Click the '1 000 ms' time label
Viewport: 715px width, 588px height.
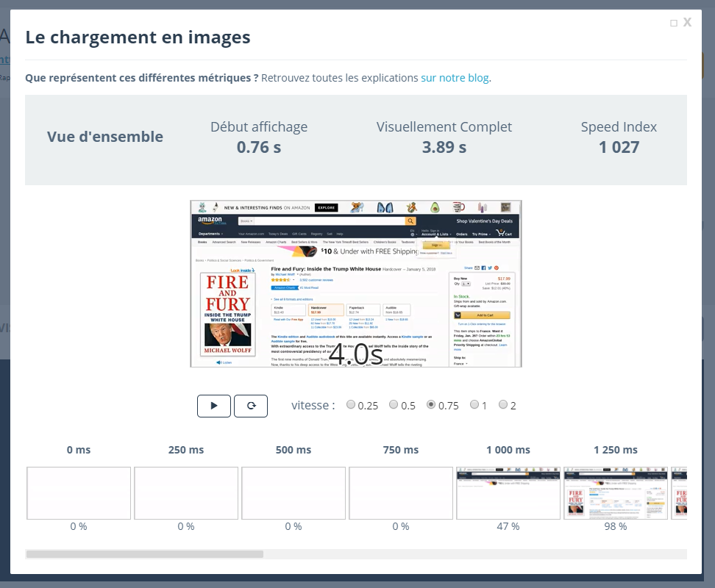(x=508, y=450)
